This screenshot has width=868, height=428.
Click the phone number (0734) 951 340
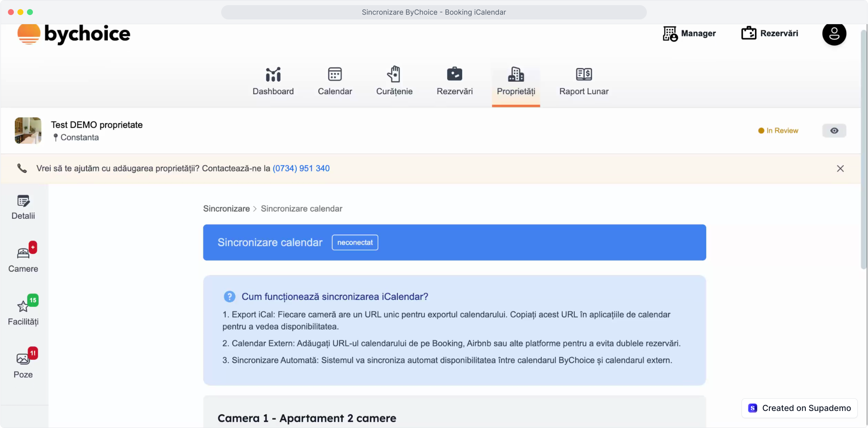(301, 168)
